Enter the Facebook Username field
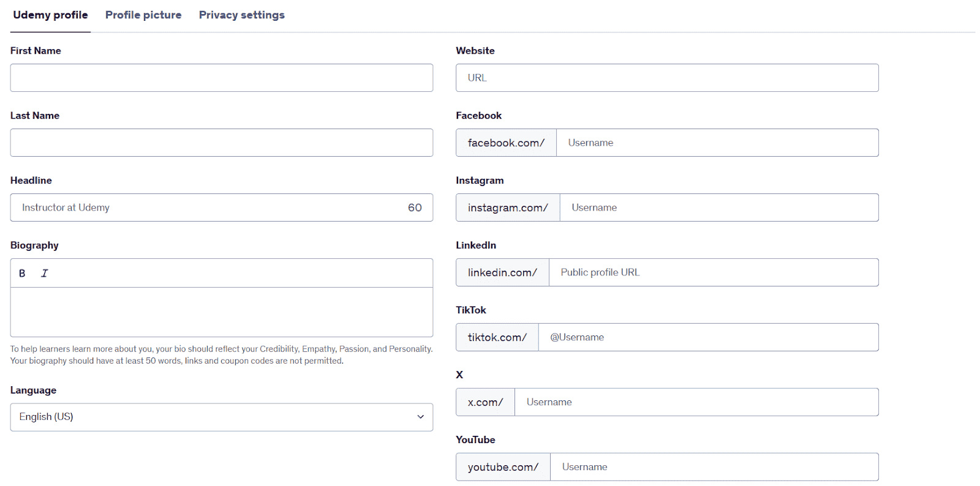Viewport: 980px width, 486px height. pyautogui.click(x=717, y=143)
